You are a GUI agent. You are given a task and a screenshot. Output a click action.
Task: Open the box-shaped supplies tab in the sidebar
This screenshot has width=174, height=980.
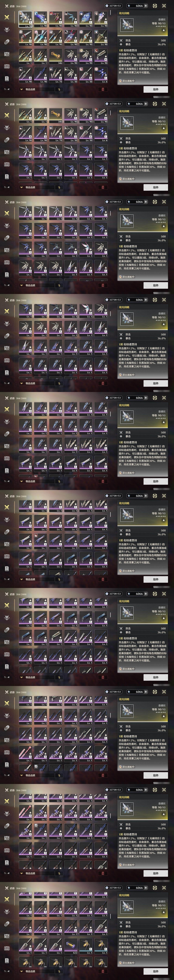(x=7, y=66)
